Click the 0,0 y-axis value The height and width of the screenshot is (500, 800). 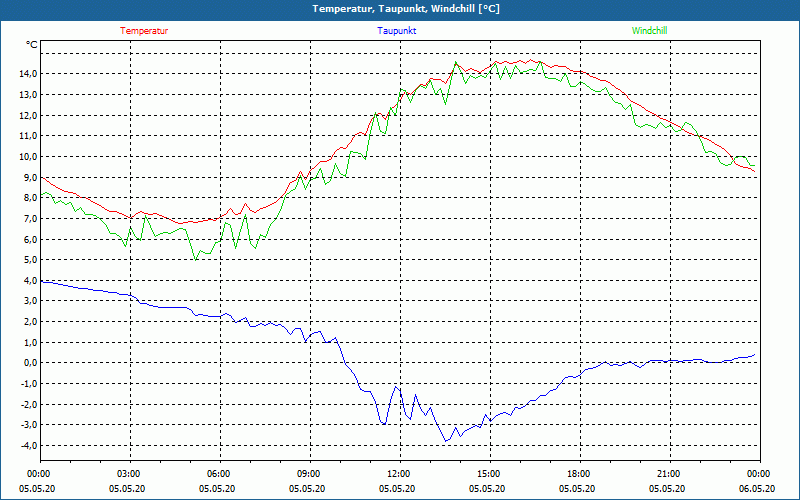tap(31, 363)
